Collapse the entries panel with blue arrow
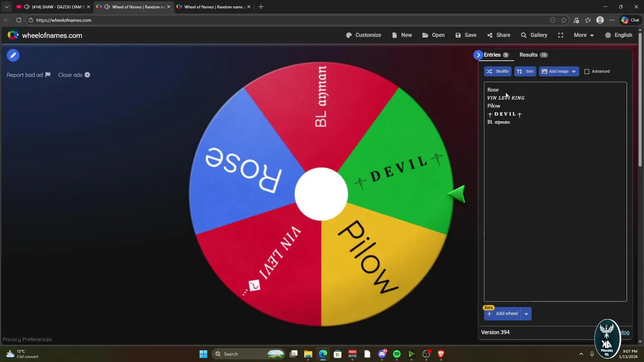Viewport: 644px width, 362px height. click(478, 55)
